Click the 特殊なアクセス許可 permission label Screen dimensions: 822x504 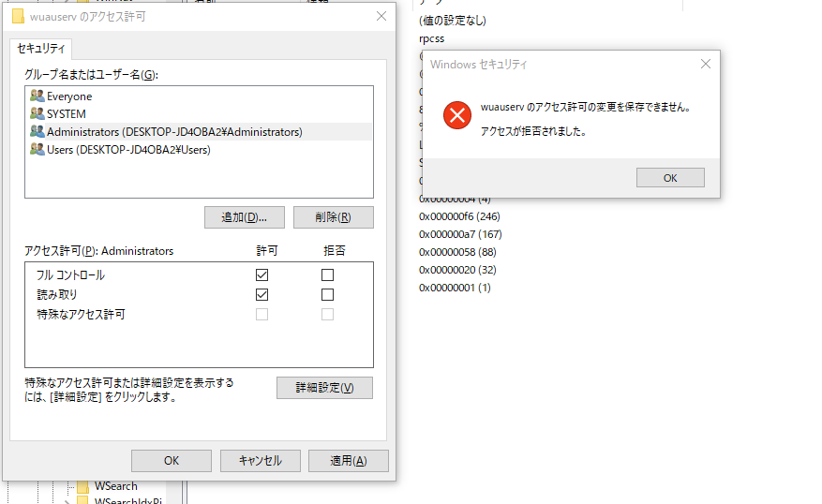[x=81, y=315]
